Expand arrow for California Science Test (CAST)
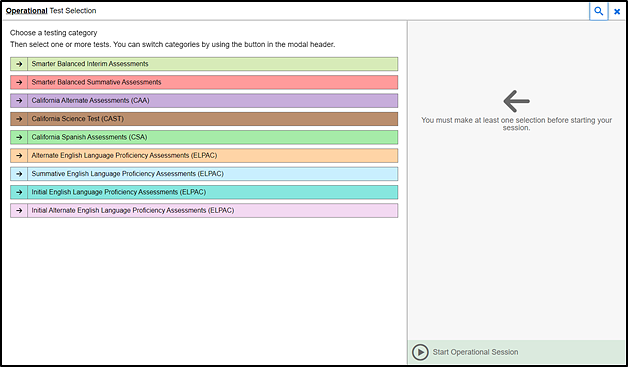 (19, 119)
